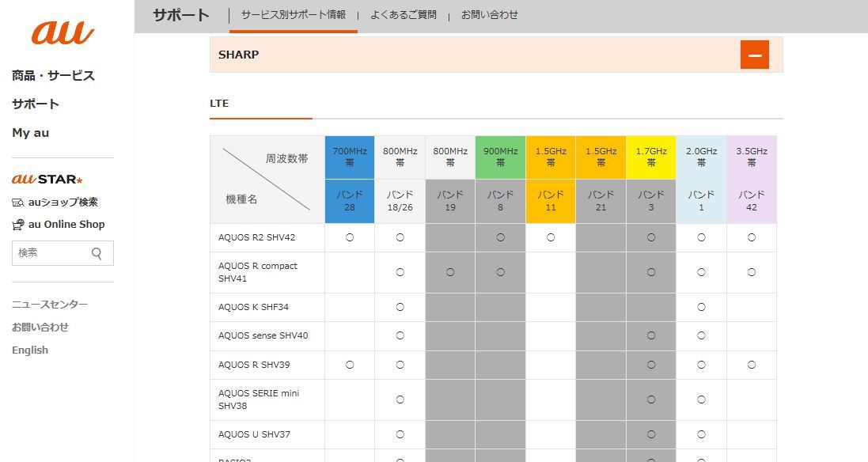This screenshot has width=868, height=462.
Task: Click the search magnifier icon in the search box
Action: tap(97, 252)
